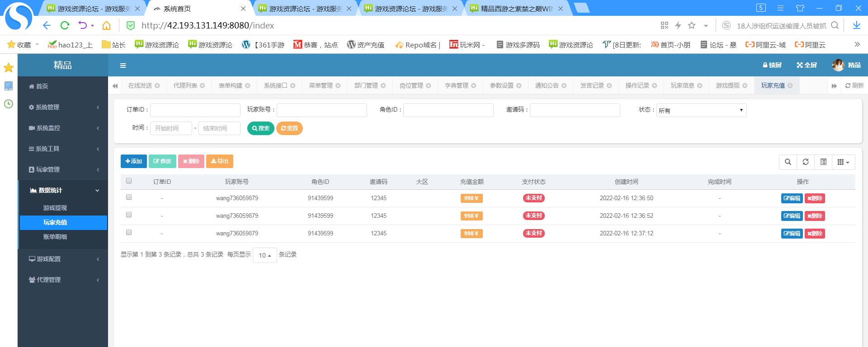
Task: Open the 状态 status dropdown
Action: pyautogui.click(x=701, y=110)
